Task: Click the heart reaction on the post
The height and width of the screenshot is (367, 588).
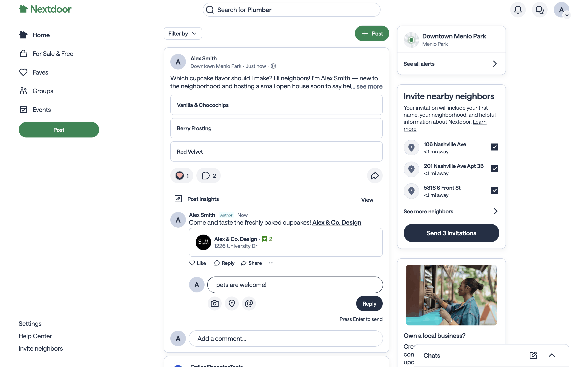Action: pyautogui.click(x=180, y=176)
